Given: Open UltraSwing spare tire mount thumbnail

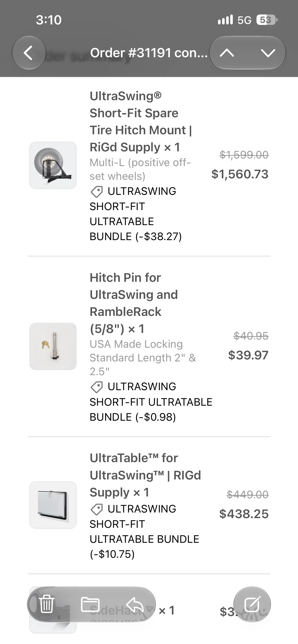Looking at the screenshot, I should pos(53,165).
